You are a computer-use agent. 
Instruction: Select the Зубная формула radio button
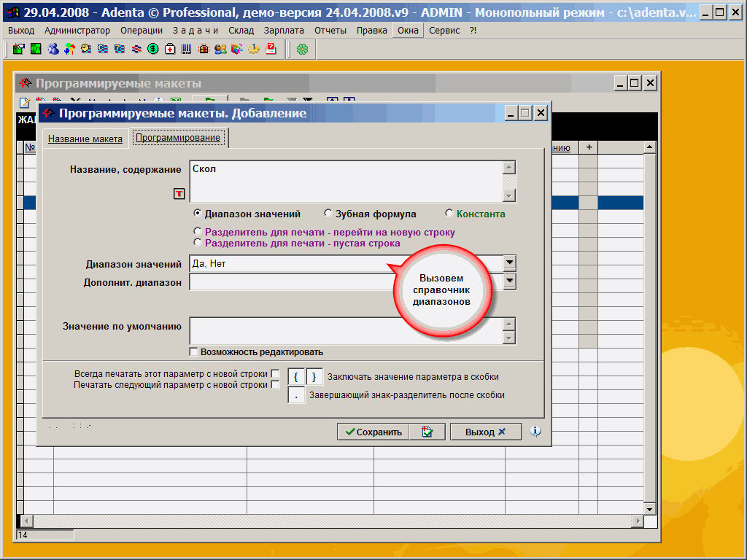[329, 214]
